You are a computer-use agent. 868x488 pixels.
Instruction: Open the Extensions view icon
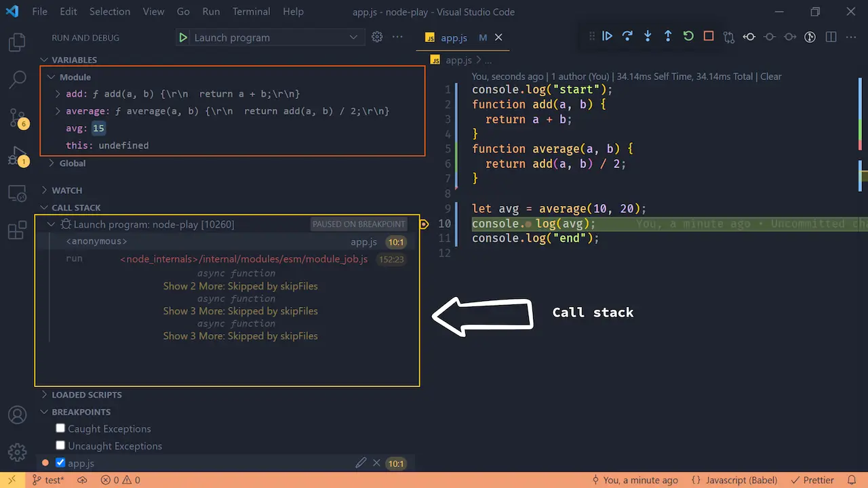17,230
